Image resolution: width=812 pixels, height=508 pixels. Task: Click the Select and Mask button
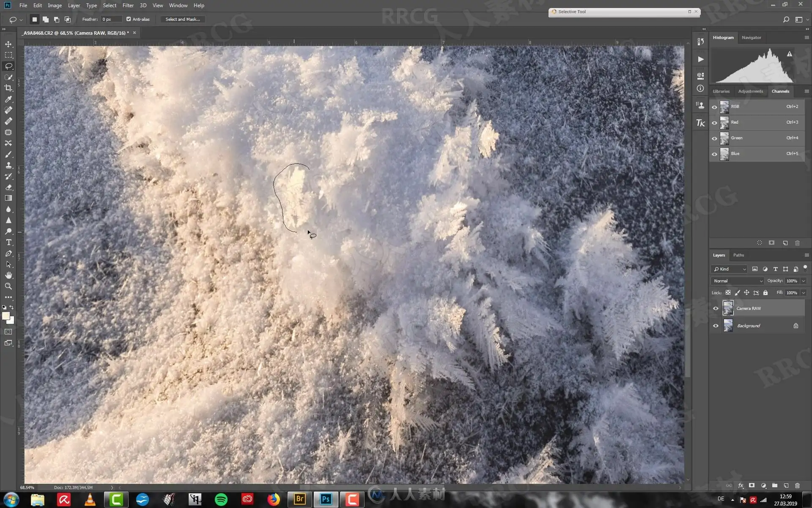point(183,19)
